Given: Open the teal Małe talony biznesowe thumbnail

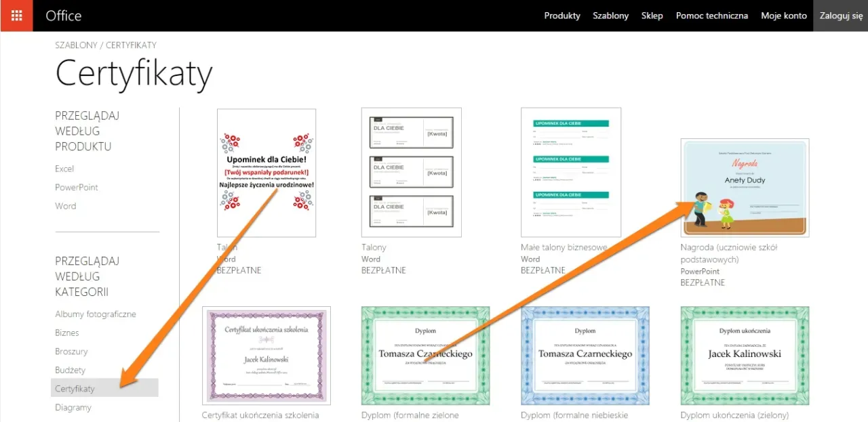Looking at the screenshot, I should click(x=571, y=173).
